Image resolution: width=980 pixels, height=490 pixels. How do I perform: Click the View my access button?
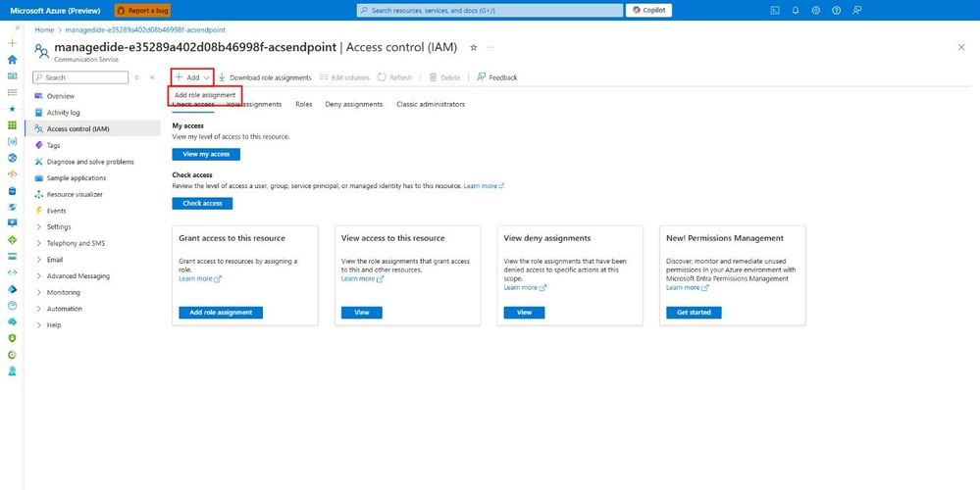coord(206,154)
